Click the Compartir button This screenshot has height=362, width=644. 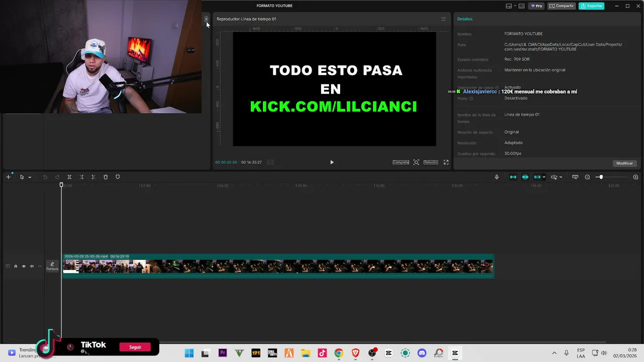coord(561,6)
